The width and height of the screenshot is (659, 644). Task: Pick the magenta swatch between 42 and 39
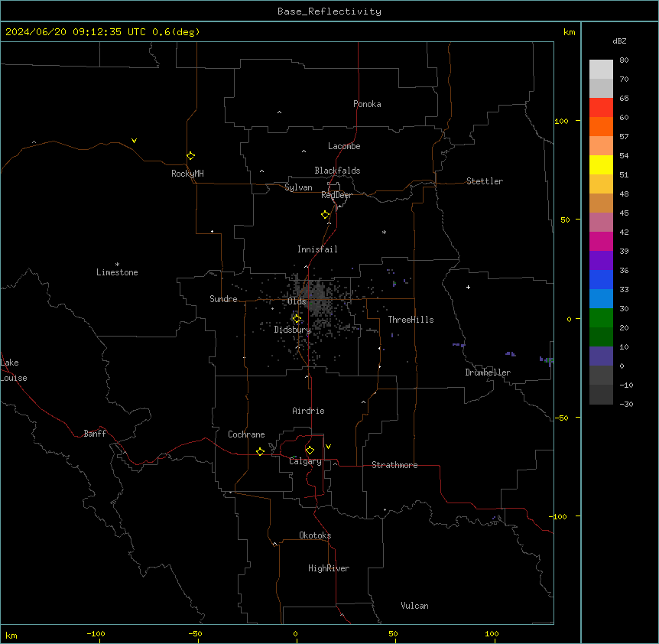click(x=601, y=241)
